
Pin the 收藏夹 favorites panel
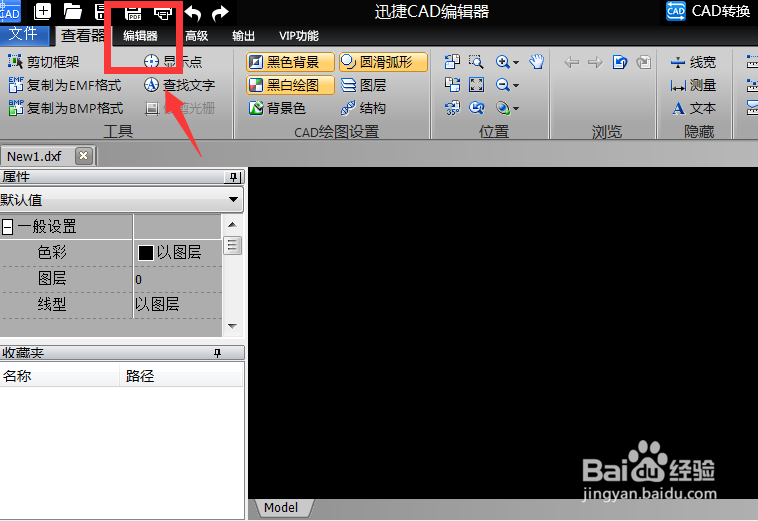click(218, 353)
